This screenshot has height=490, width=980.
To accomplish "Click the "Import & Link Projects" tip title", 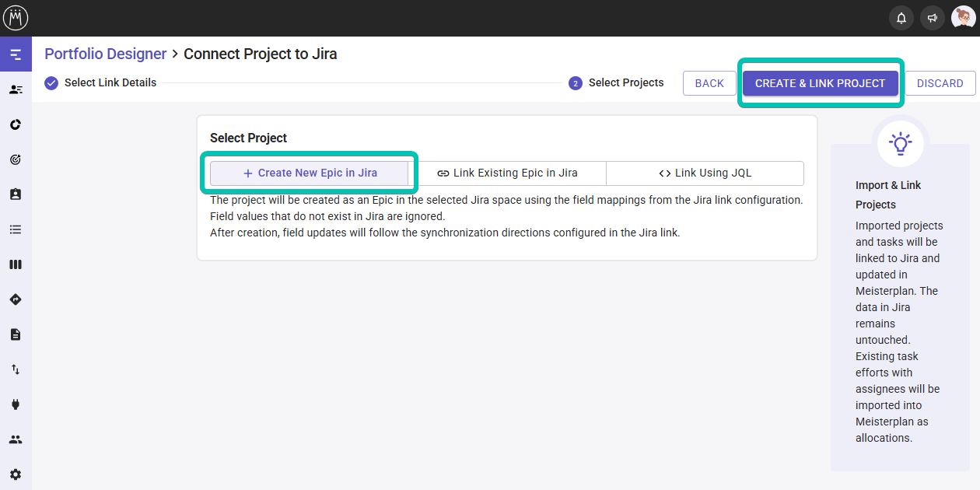I will [x=888, y=195].
